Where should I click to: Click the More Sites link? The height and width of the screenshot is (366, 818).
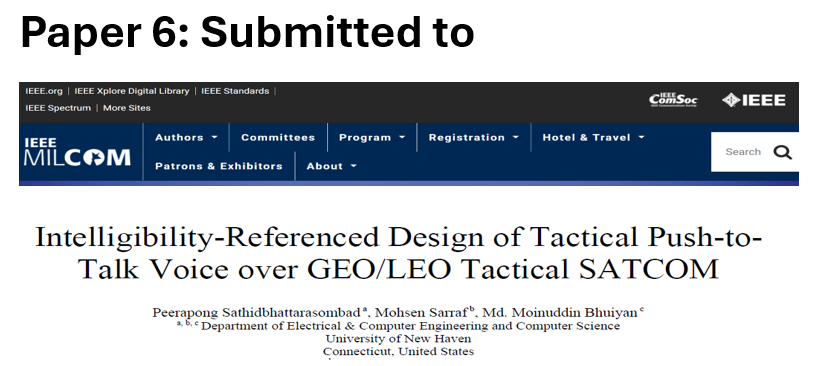(x=127, y=108)
